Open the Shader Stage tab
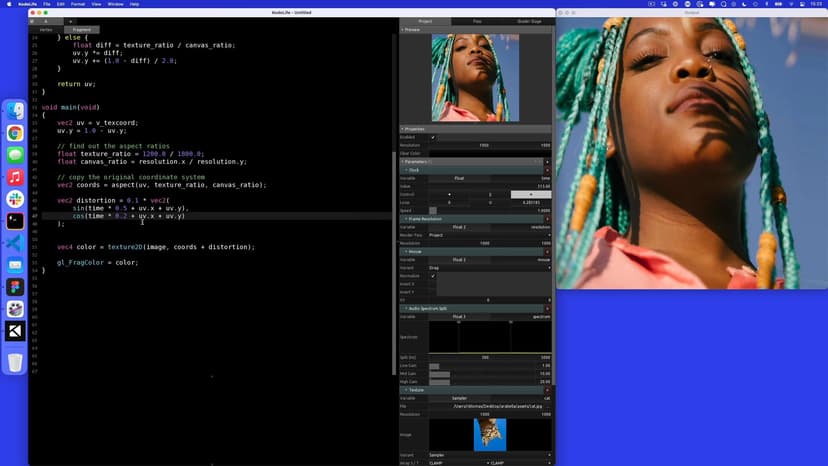The image size is (828, 466). click(527, 21)
